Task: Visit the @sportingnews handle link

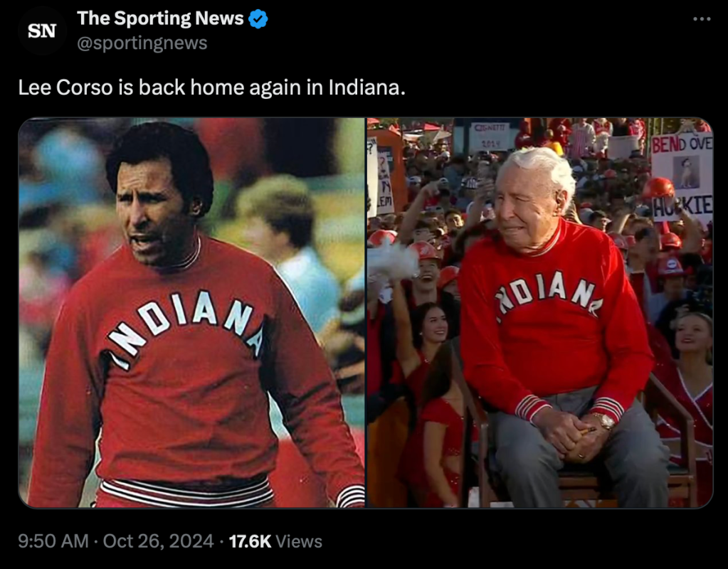Action: 142,43
